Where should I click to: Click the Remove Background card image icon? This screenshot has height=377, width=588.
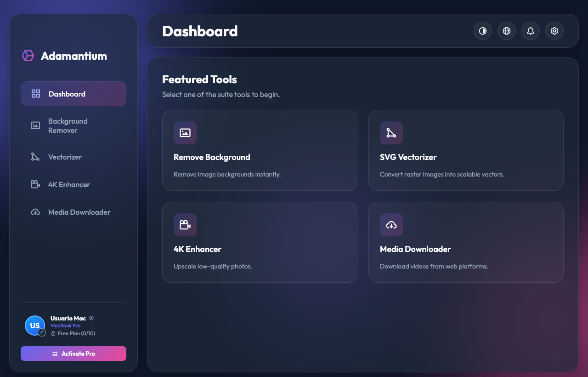[x=185, y=133]
